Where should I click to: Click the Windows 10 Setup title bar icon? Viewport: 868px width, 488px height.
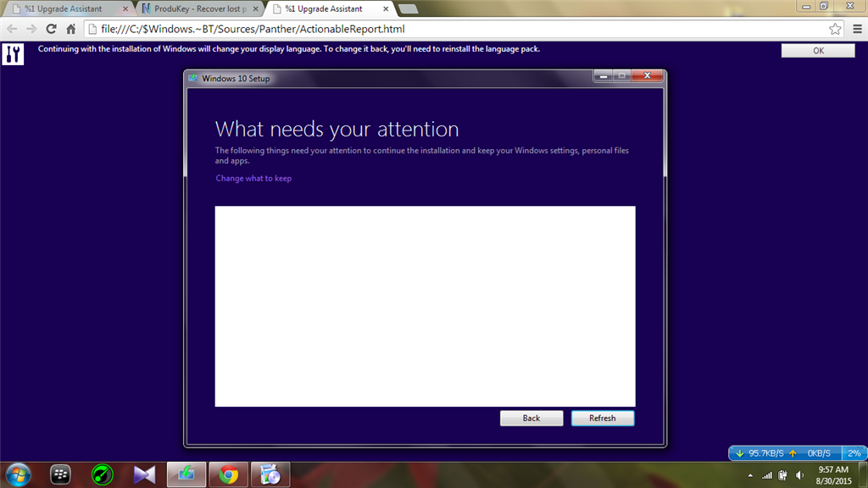192,78
